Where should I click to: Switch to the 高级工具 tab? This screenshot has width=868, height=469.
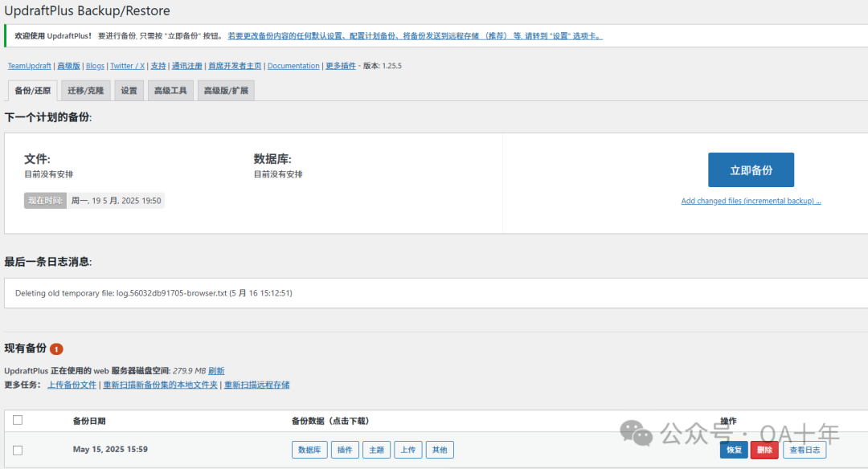tap(170, 91)
